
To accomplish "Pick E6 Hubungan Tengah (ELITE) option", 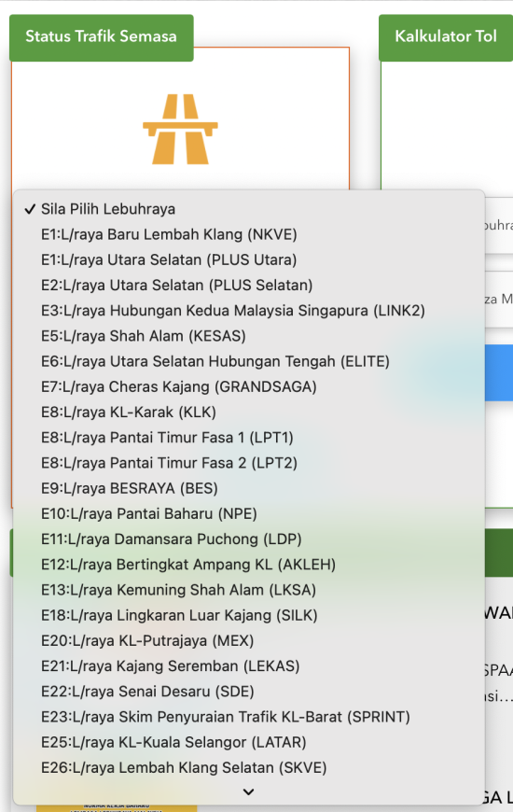I will coord(249,361).
